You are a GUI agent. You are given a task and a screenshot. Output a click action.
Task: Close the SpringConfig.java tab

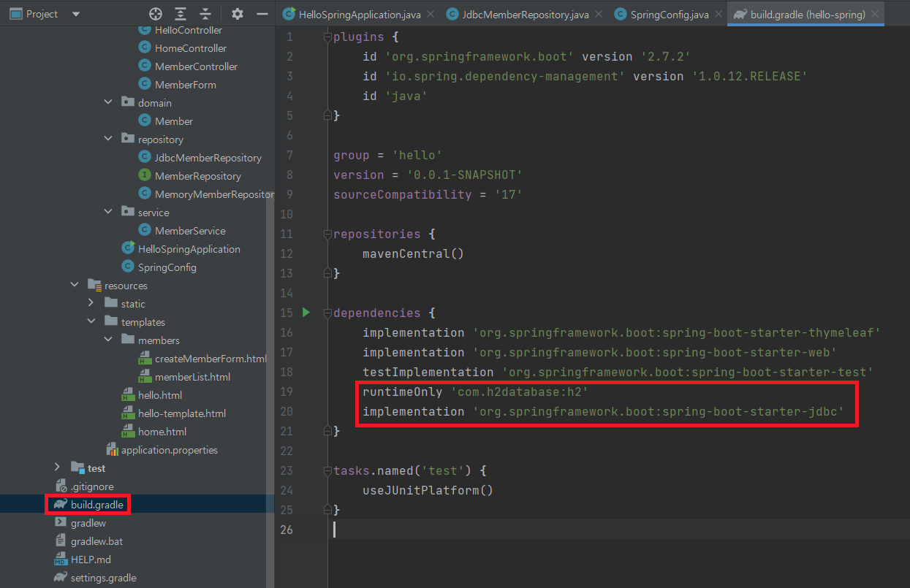pos(717,15)
